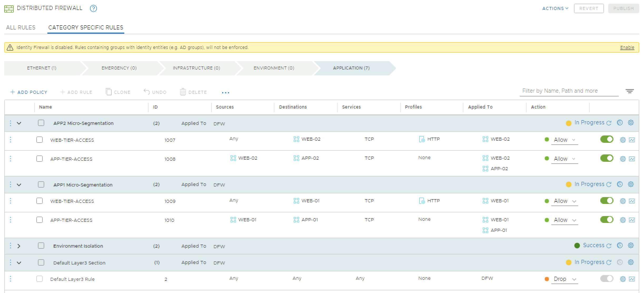
Task: Disable the rule 1007 enable toggle
Action: [x=607, y=139]
